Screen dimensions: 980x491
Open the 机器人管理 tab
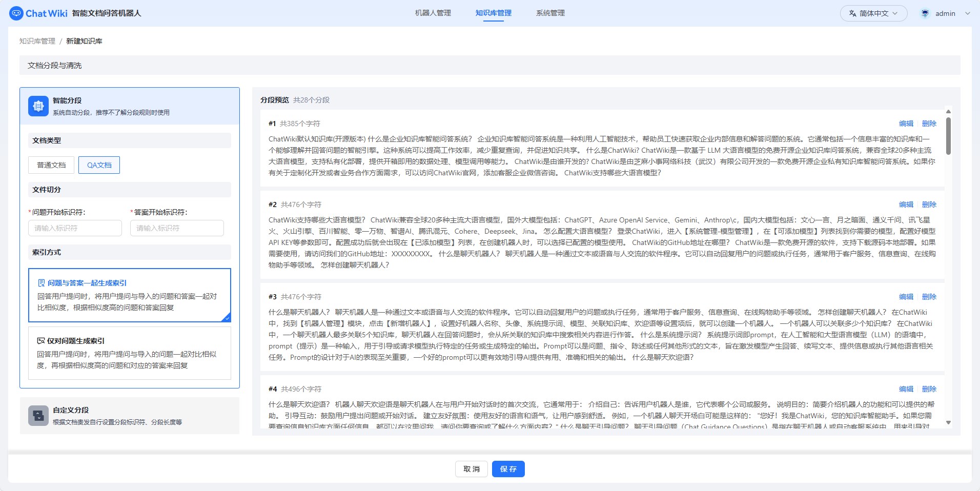[433, 13]
